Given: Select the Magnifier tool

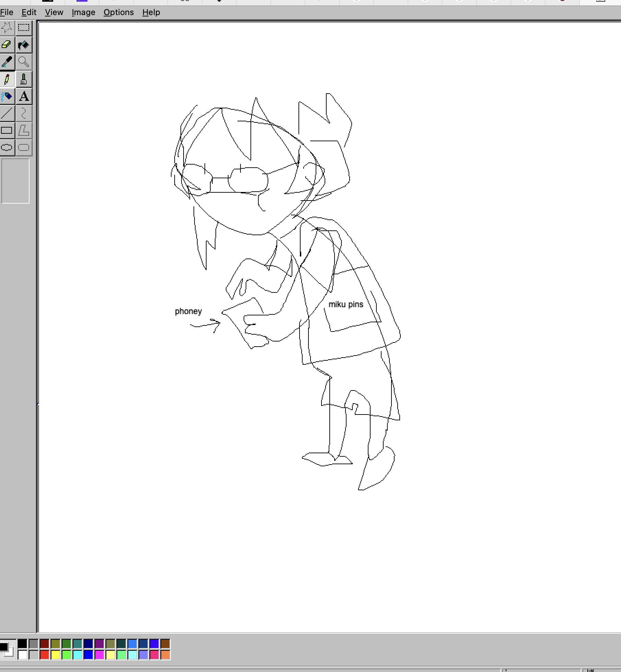Looking at the screenshot, I should pos(24,62).
